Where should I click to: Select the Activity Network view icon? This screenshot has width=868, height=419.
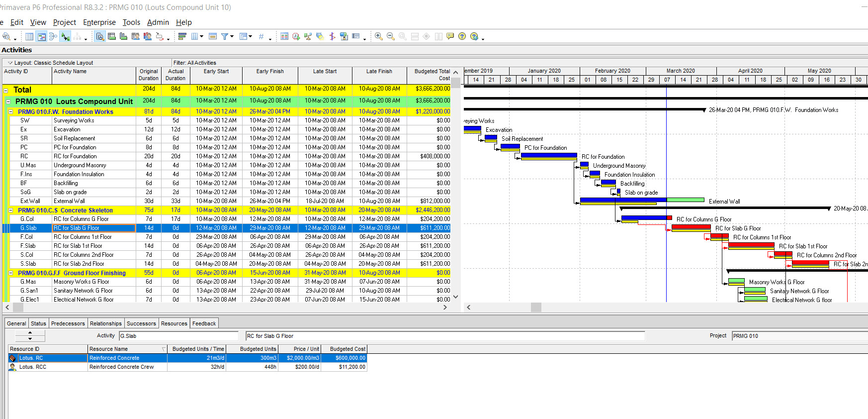pyautogui.click(x=53, y=36)
